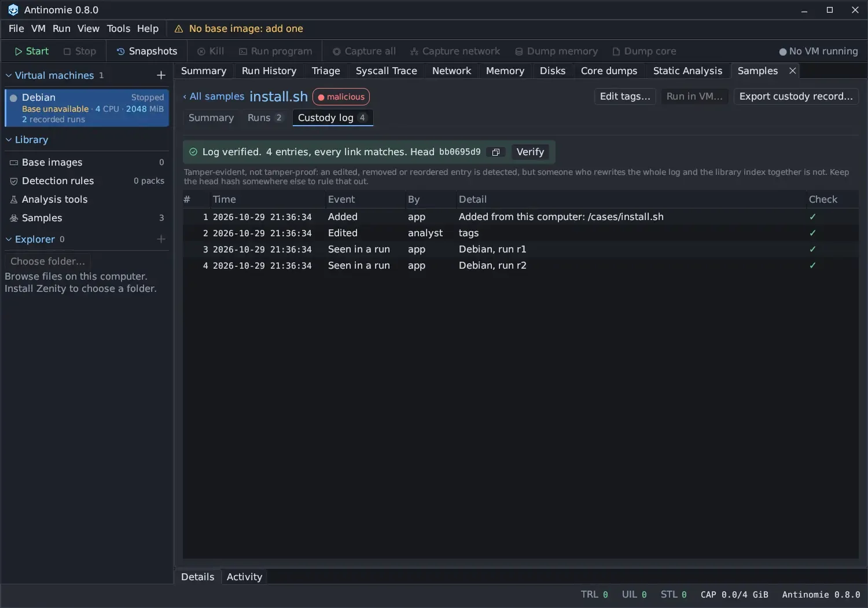Close the Samples tab with X icon
868x608 pixels.
[793, 71]
